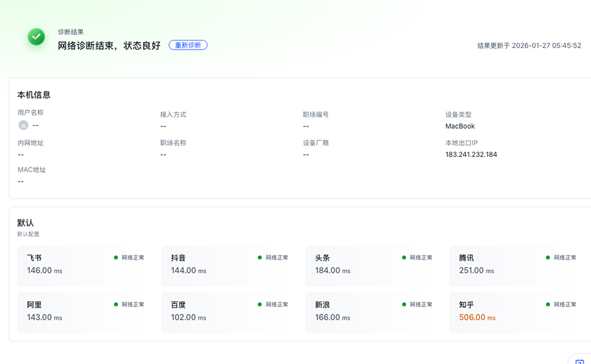Click the green status dot on 飞书 card
The height and width of the screenshot is (364, 591).
(x=116, y=257)
